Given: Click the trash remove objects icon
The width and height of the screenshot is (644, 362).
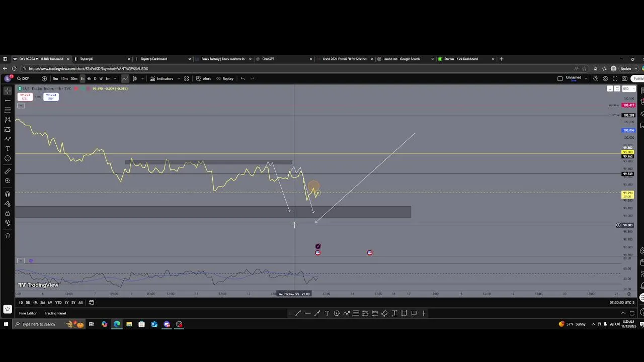Looking at the screenshot, I should point(8,236).
